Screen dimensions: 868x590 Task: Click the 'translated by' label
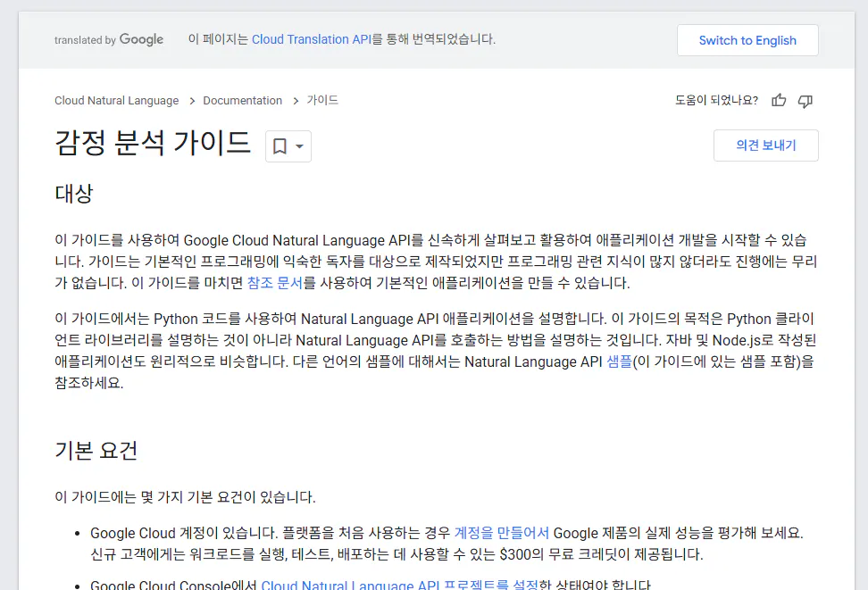click(85, 40)
